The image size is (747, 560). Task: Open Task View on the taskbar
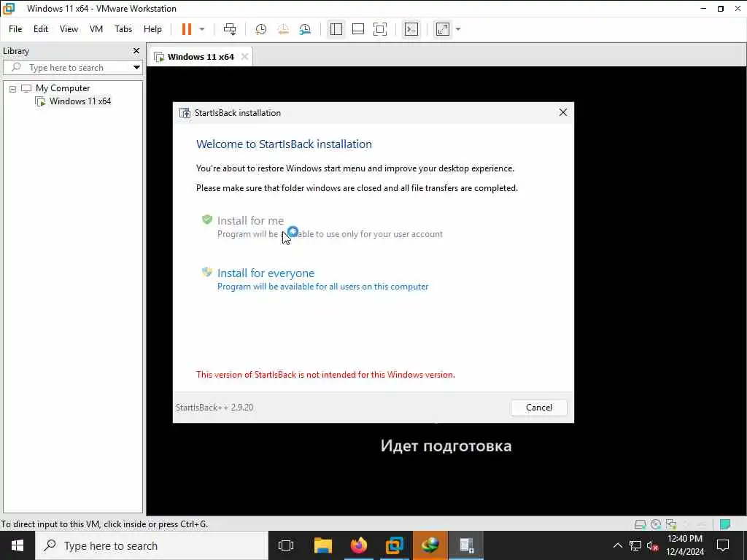(x=286, y=545)
